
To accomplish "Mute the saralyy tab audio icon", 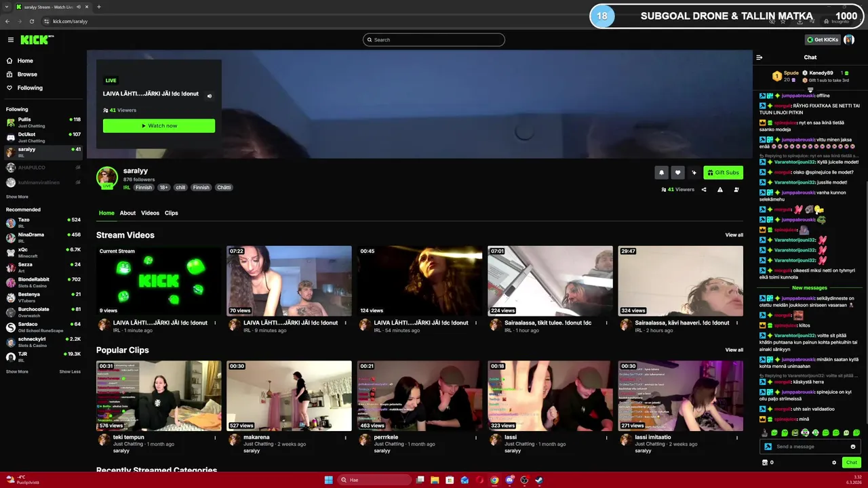I will pos(79,7).
